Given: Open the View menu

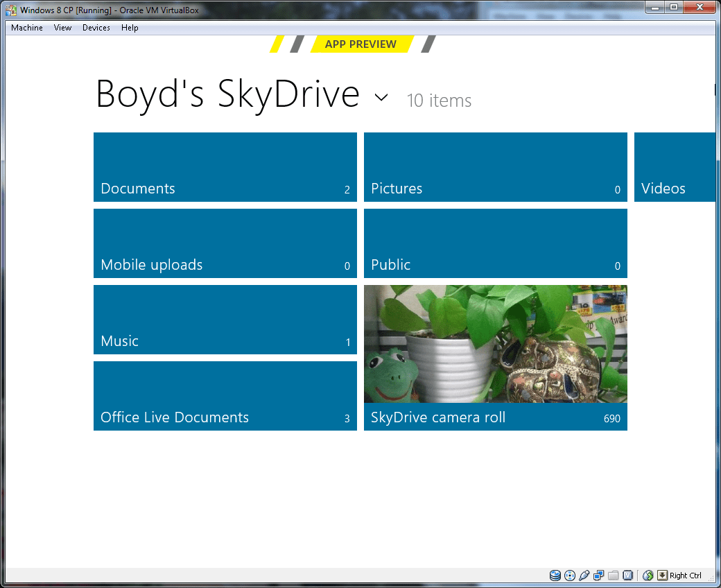Looking at the screenshot, I should [x=62, y=28].
